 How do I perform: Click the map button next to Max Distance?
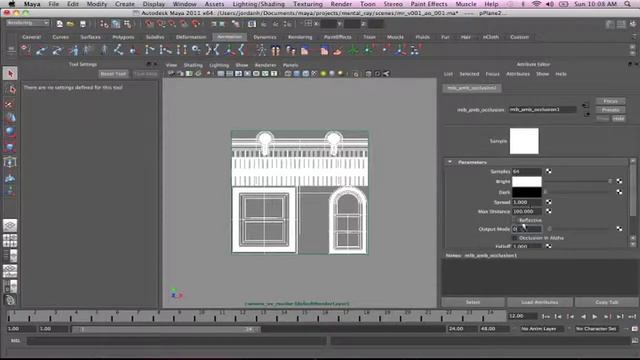[x=549, y=211]
